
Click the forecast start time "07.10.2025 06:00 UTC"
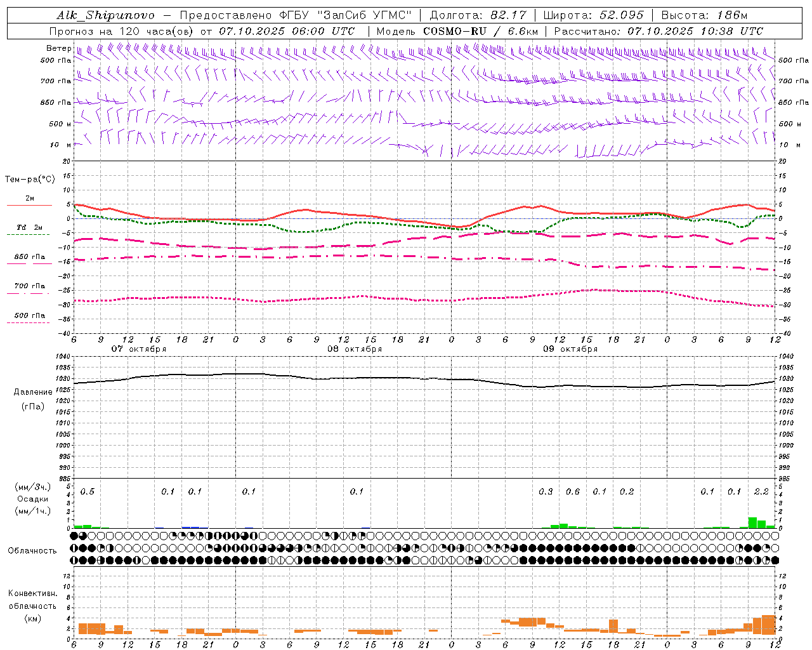coord(287,31)
